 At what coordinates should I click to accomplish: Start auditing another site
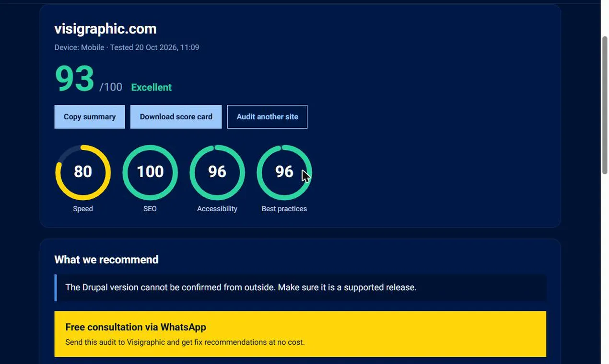[267, 117]
